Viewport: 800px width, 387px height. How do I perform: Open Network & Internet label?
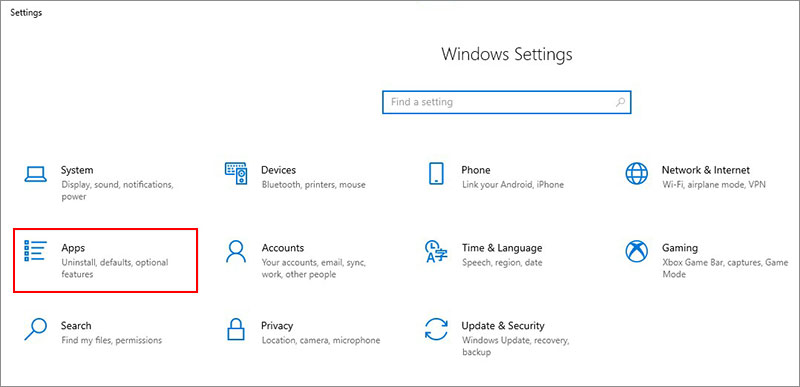point(706,170)
